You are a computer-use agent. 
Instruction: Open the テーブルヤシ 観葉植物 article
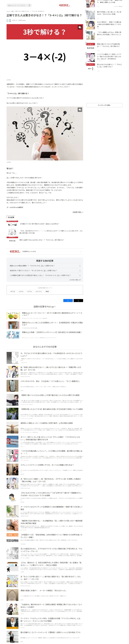click(x=51, y=508)
